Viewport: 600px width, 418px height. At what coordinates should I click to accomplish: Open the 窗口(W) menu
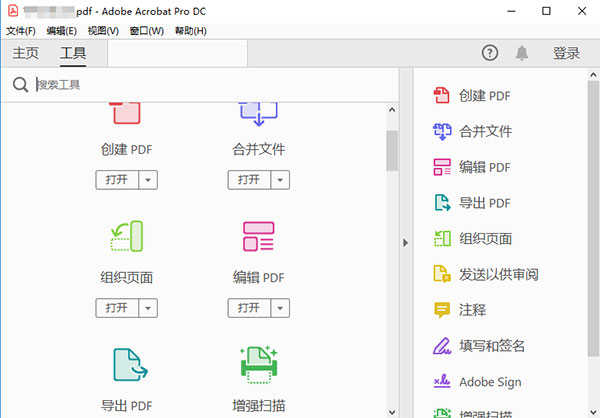point(147,31)
